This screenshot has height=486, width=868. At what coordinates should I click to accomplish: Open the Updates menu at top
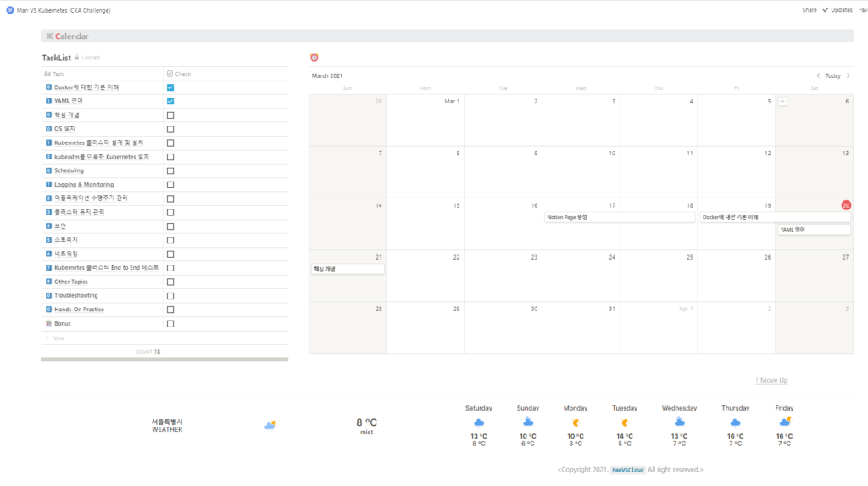(837, 10)
